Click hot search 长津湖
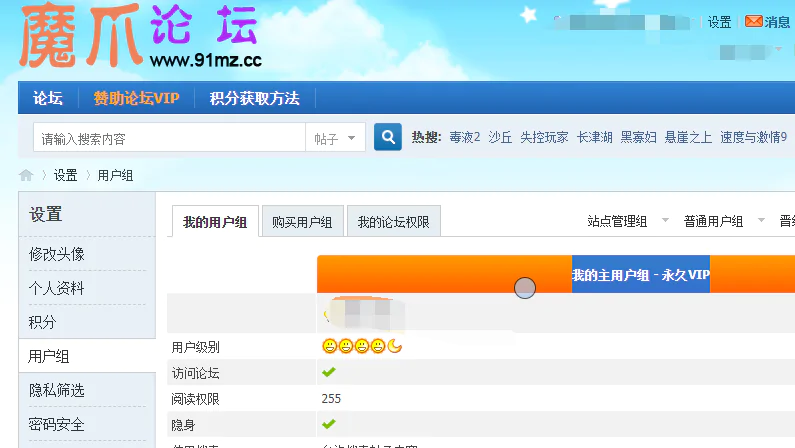The width and height of the screenshot is (795, 448). pyautogui.click(x=595, y=137)
